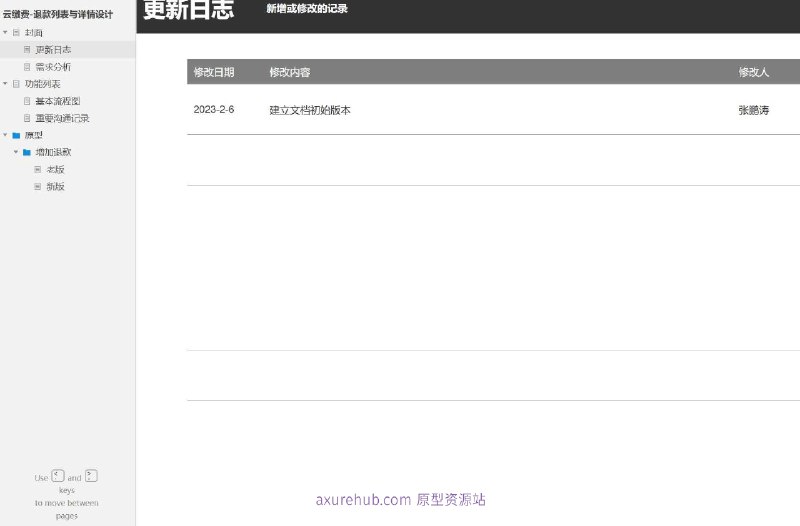800x526 pixels.
Task: Collapse the 封面 tree node arrow
Action: 5,32
